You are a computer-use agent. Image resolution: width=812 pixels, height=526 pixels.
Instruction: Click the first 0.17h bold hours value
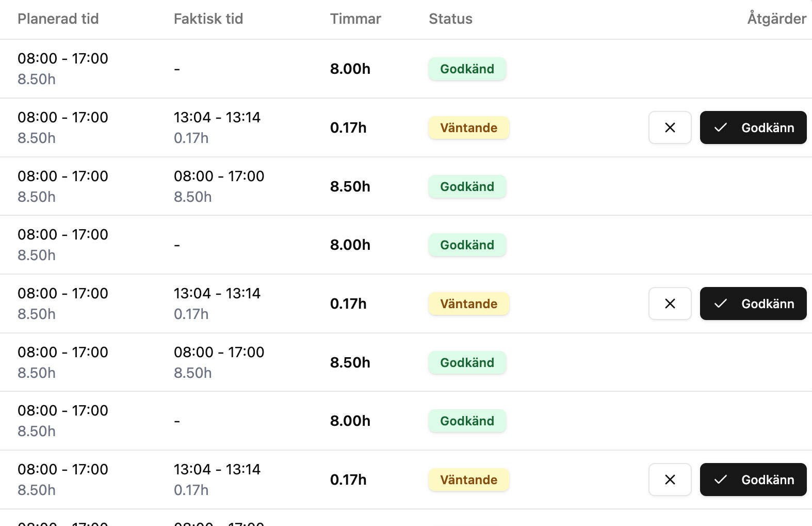click(x=348, y=127)
